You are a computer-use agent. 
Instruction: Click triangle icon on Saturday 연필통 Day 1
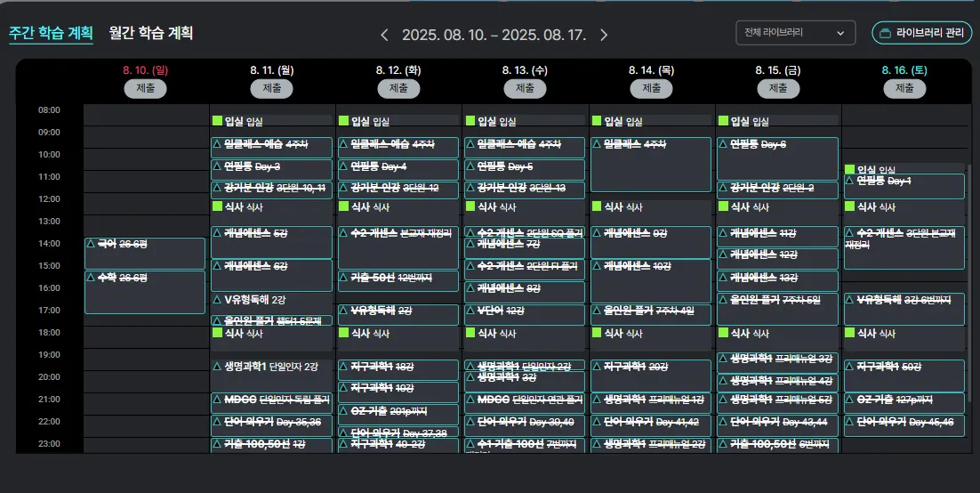tap(850, 180)
